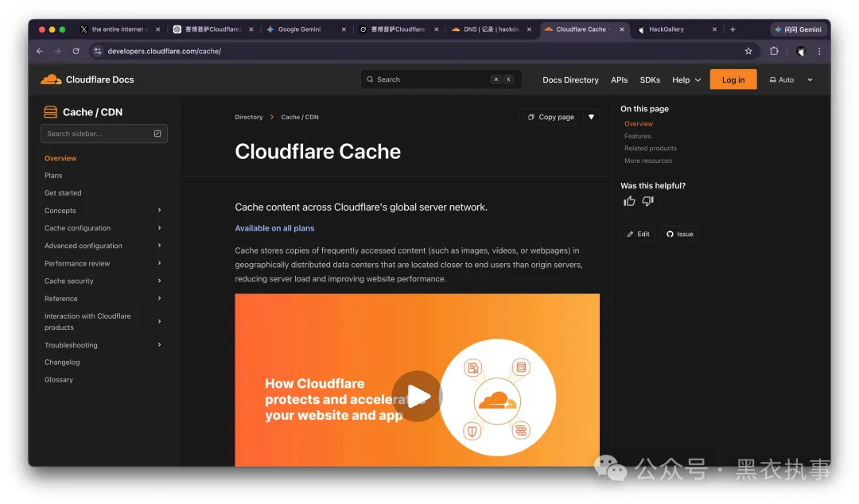Open site information icon in address bar
The height and width of the screenshot is (504, 859).
[98, 51]
